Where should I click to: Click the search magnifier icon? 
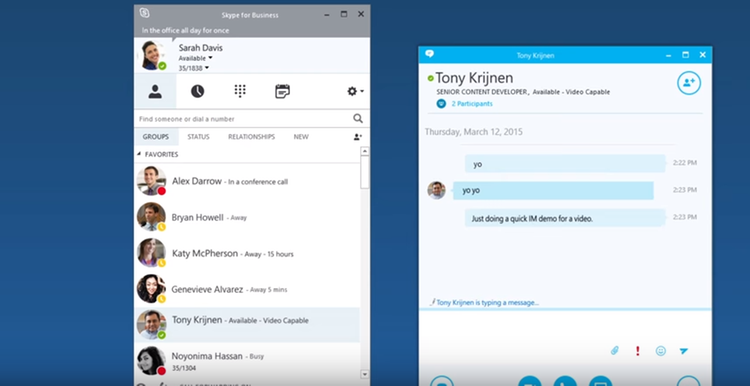point(358,118)
